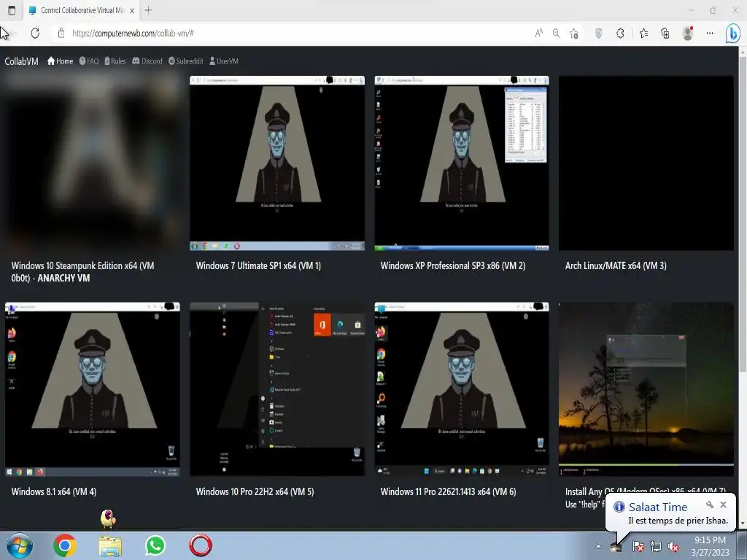Open the Rules navigation link

click(x=115, y=61)
